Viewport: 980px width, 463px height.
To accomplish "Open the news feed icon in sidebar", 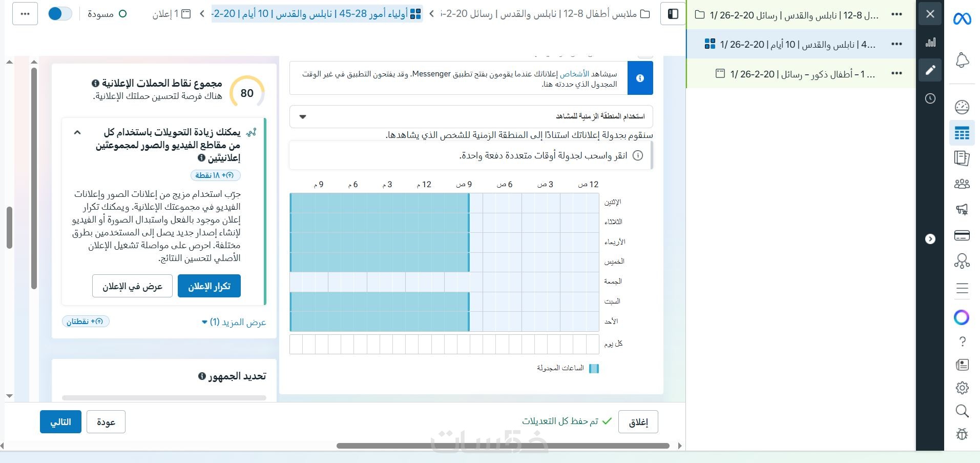I will (x=962, y=365).
